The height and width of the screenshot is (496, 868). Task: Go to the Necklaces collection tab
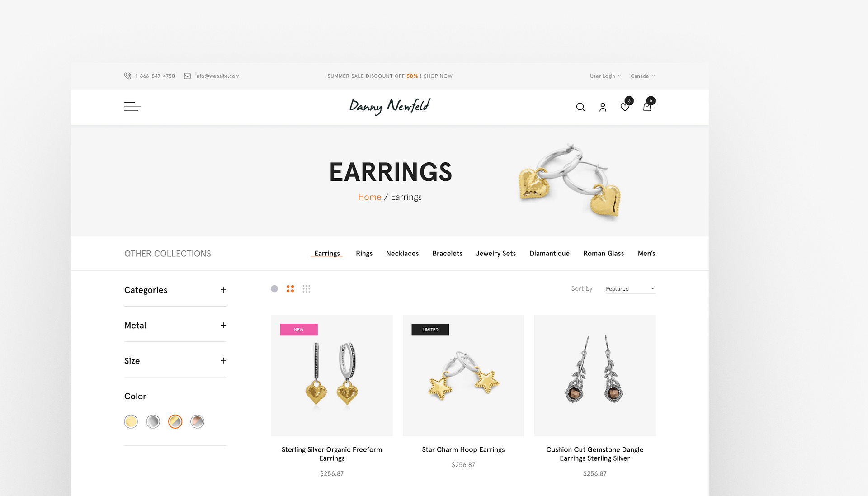coord(402,254)
